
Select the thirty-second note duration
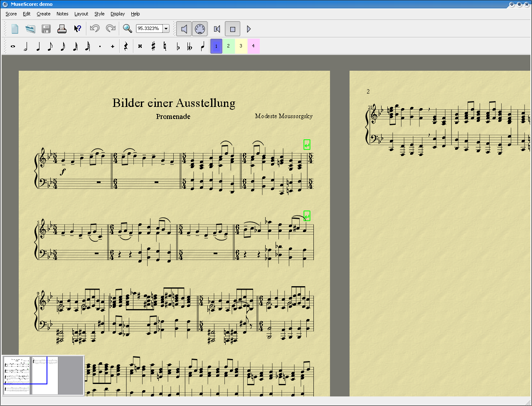pos(75,47)
